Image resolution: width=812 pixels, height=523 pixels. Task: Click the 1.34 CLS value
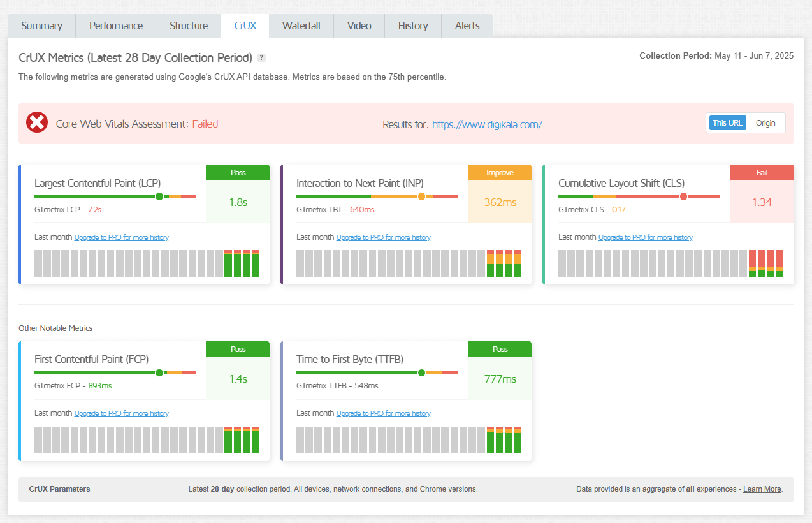[762, 202]
